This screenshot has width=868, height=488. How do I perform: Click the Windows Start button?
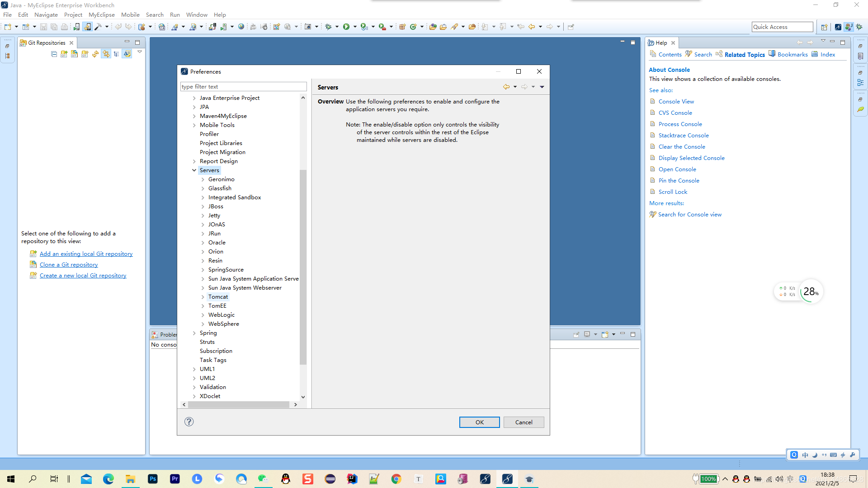click(x=11, y=479)
